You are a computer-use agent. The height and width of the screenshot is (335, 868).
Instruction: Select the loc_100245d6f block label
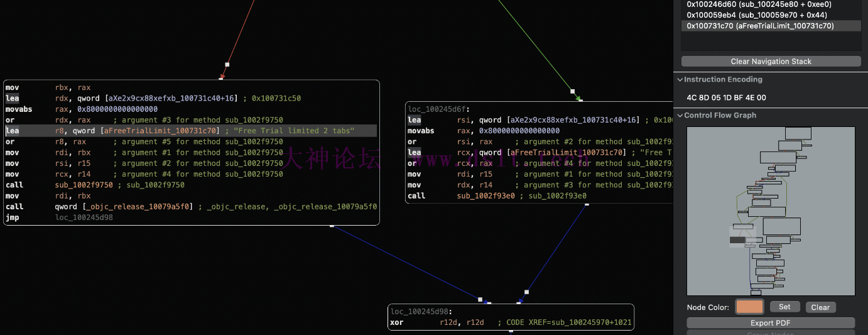[435, 109]
